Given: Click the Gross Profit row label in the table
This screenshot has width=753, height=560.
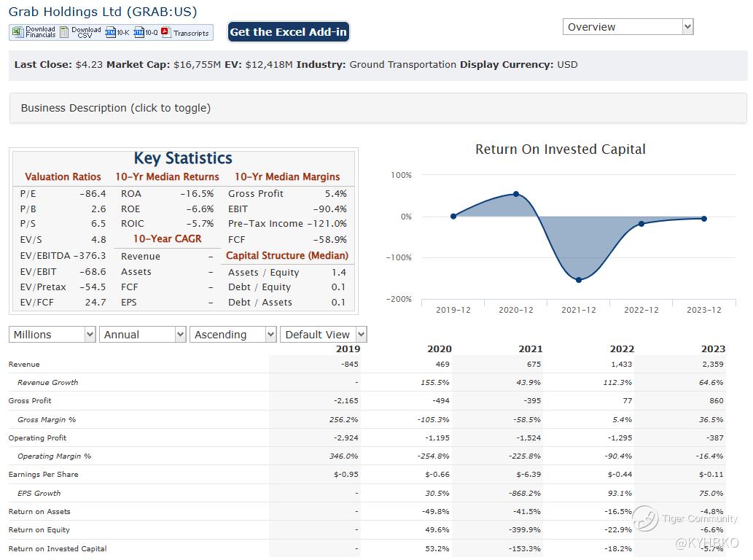Looking at the screenshot, I should (x=30, y=400).
